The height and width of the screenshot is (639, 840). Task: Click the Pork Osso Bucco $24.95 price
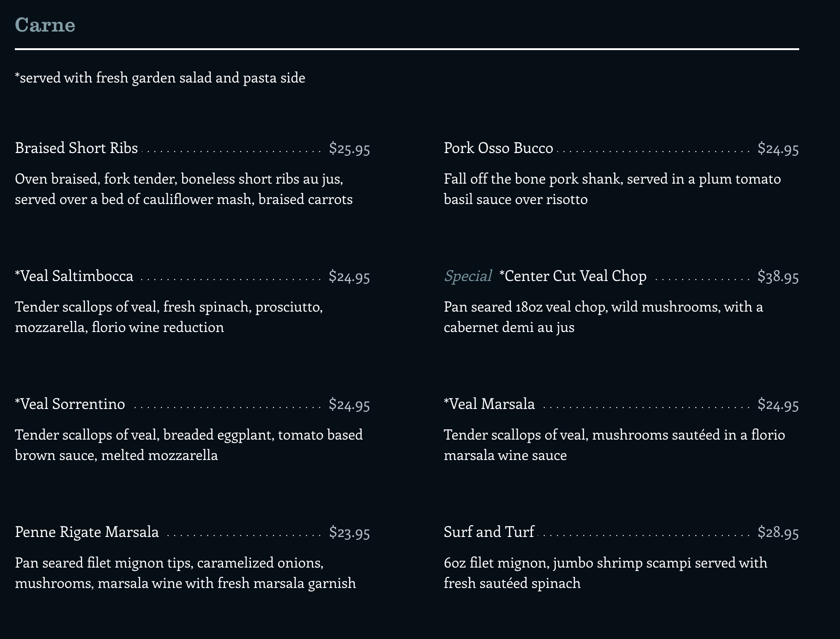point(778,148)
